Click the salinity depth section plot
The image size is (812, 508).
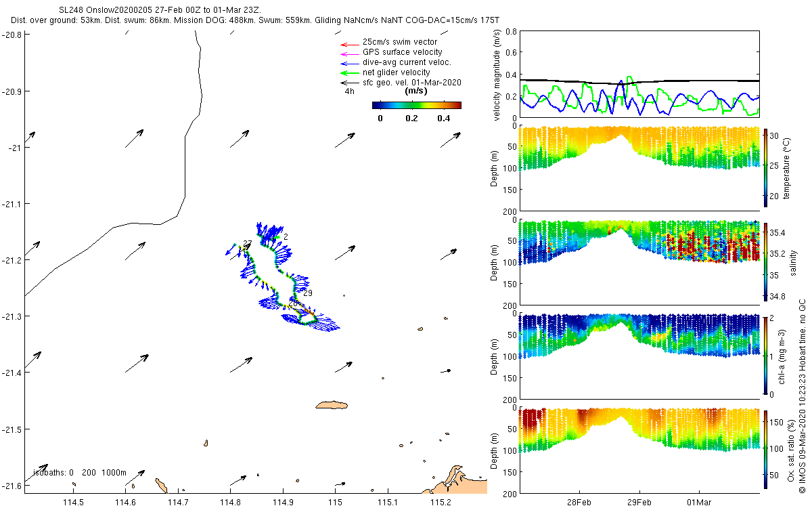coord(639,262)
